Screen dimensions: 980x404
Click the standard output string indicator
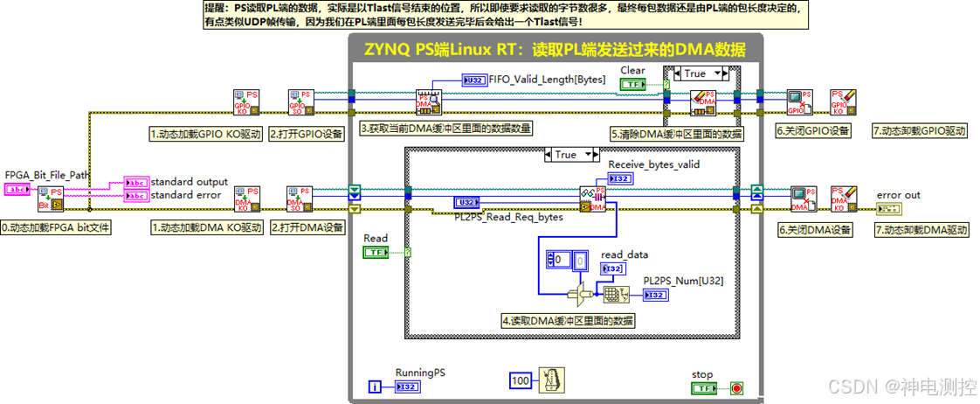[136, 183]
